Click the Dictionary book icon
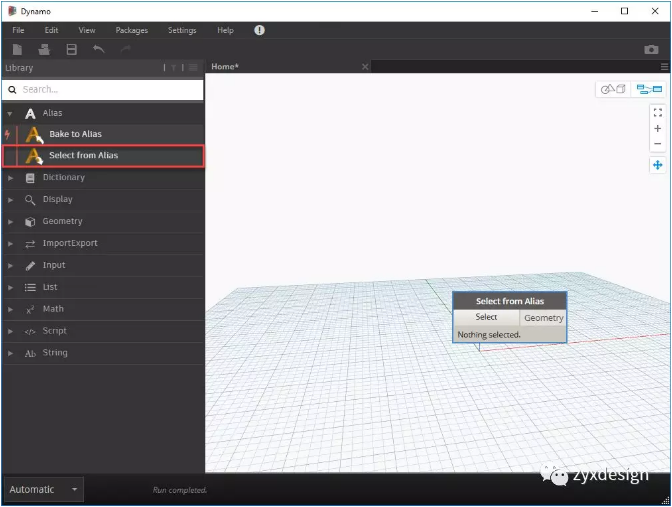672x507 pixels. pyautogui.click(x=30, y=178)
